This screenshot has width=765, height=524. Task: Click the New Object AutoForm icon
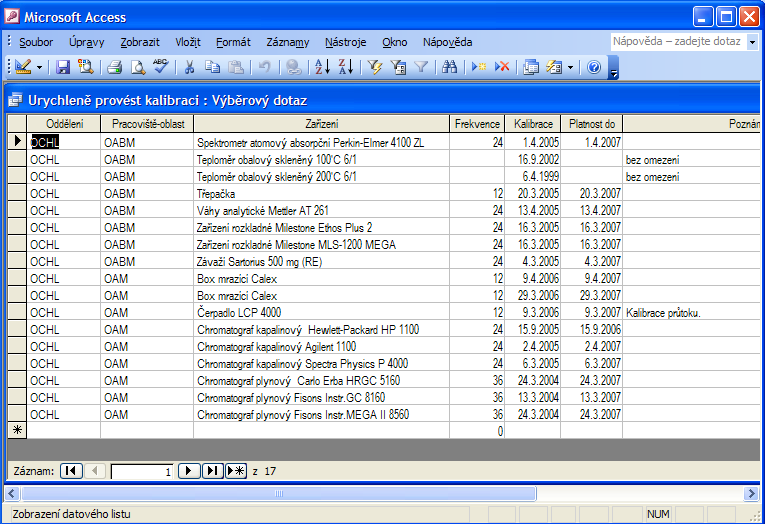pyautogui.click(x=554, y=67)
